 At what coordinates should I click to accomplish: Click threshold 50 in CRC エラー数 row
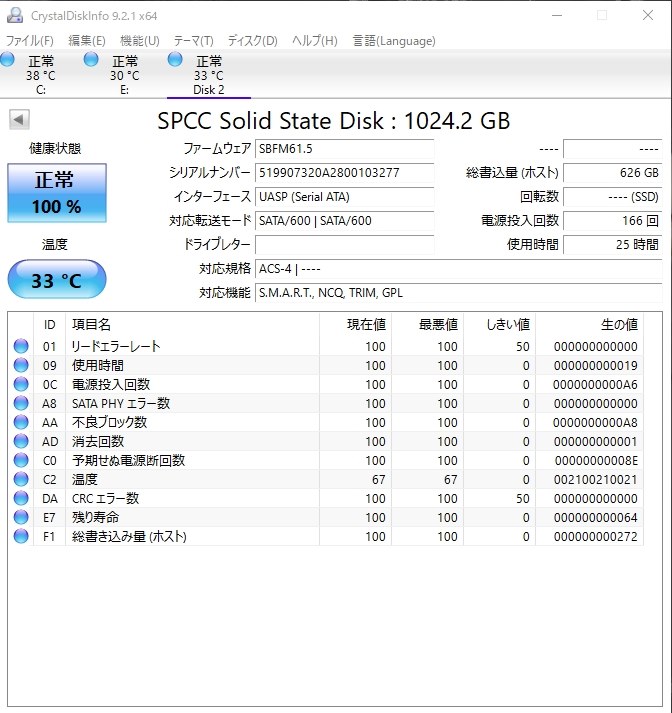point(522,499)
